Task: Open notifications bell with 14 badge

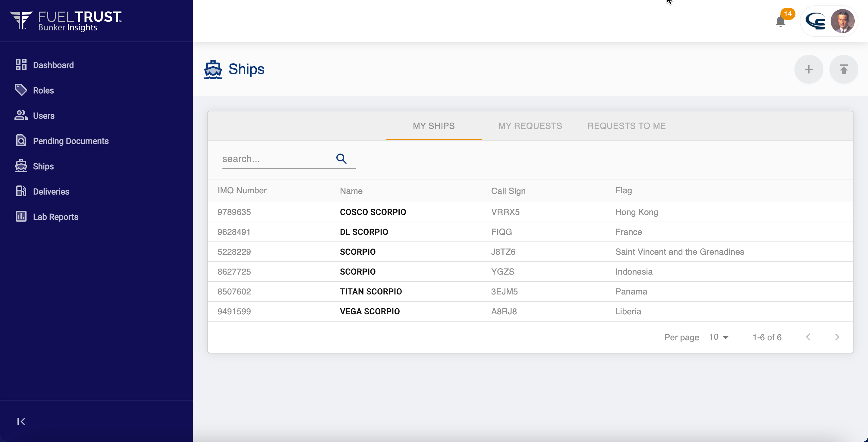Action: [780, 22]
